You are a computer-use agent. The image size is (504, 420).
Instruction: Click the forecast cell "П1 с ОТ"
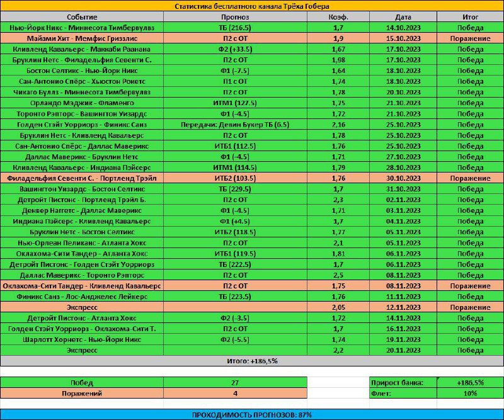(235, 82)
